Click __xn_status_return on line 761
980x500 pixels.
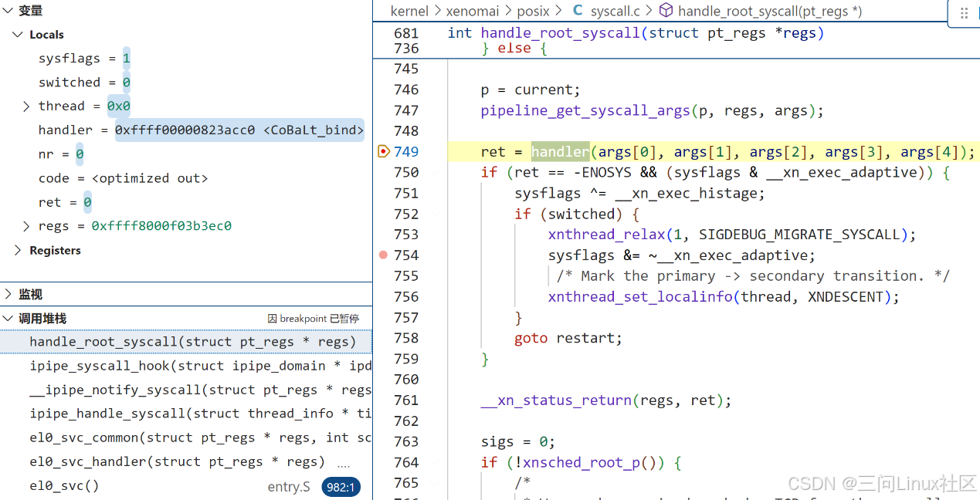click(x=556, y=400)
